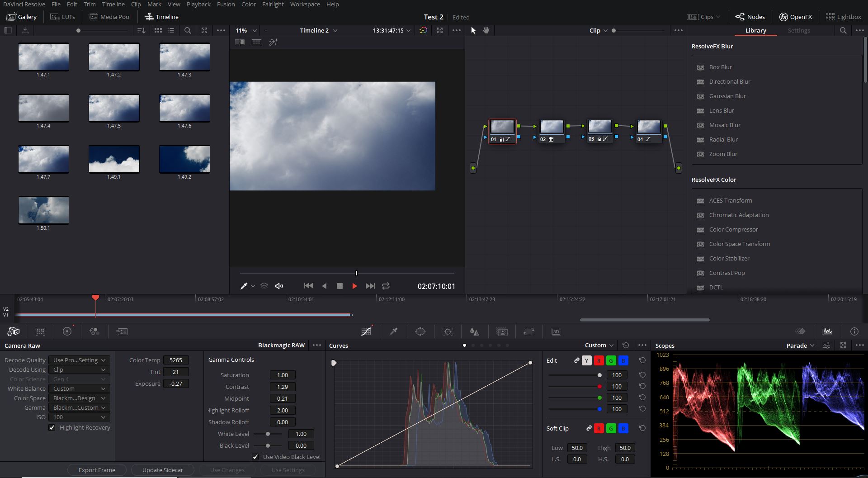The image size is (868, 478).
Task: Open the Gallery panel
Action: click(22, 17)
